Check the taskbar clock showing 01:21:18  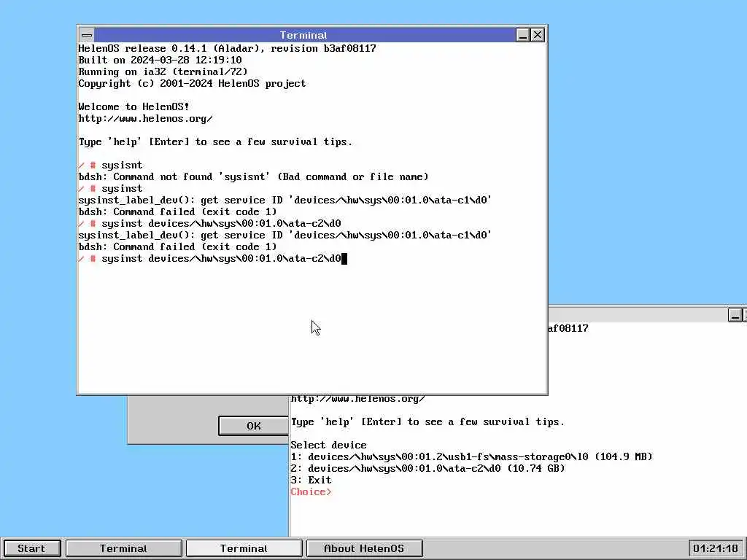[716, 548]
